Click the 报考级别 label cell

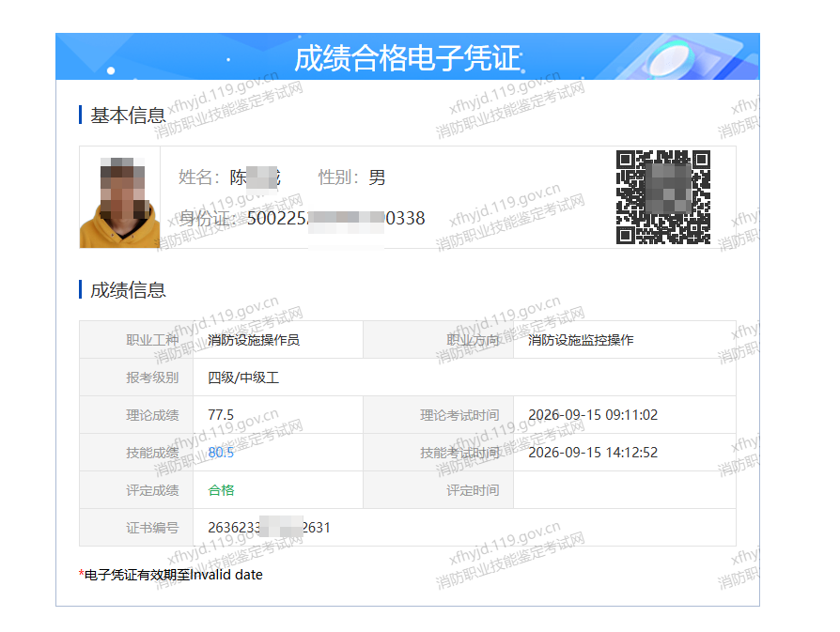tap(136, 378)
